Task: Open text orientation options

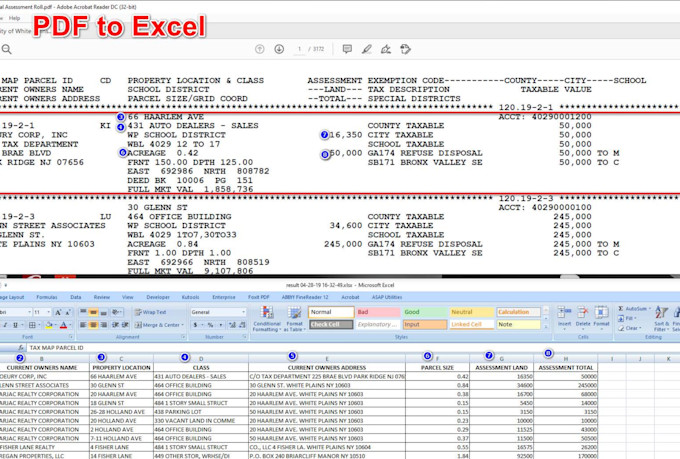Action: 117,312
